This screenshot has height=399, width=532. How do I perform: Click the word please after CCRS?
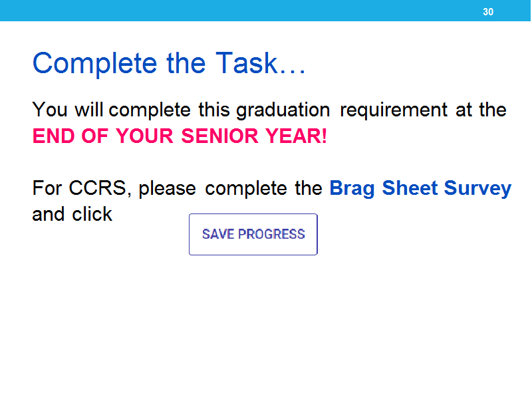click(x=168, y=189)
